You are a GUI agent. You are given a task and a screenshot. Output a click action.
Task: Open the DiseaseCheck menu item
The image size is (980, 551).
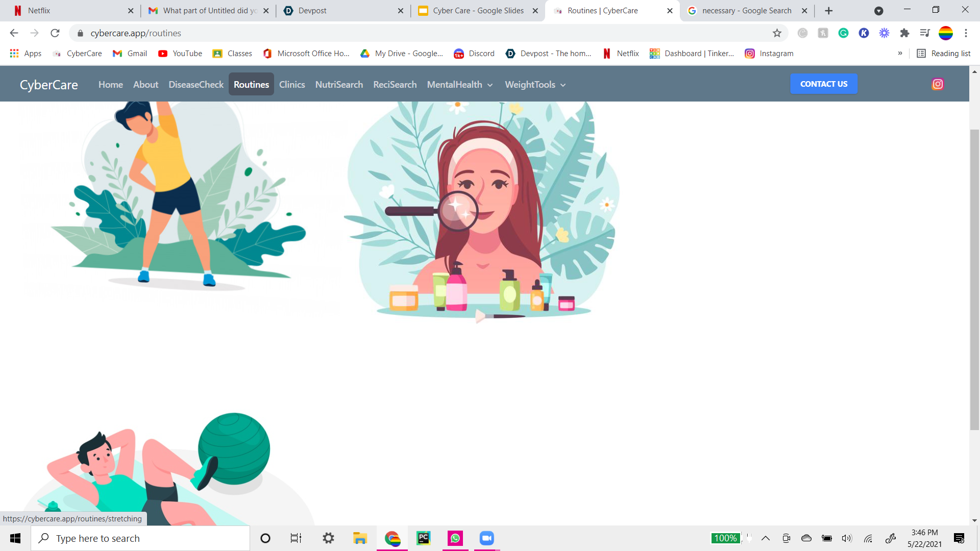tap(196, 85)
